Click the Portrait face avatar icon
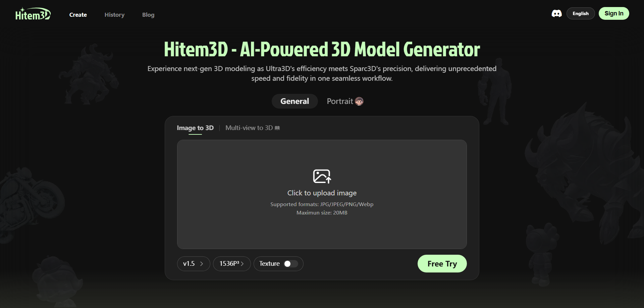The image size is (644, 308). [359, 101]
